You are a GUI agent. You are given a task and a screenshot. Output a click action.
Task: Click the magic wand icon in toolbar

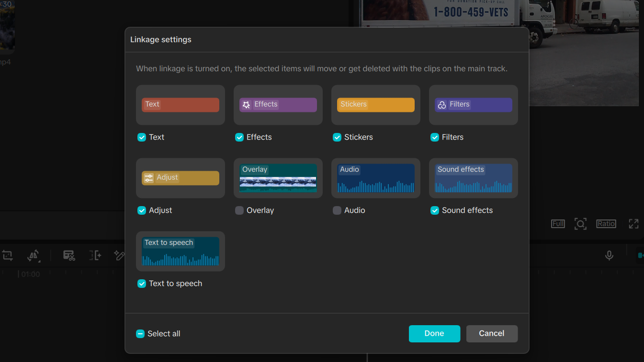119,255
